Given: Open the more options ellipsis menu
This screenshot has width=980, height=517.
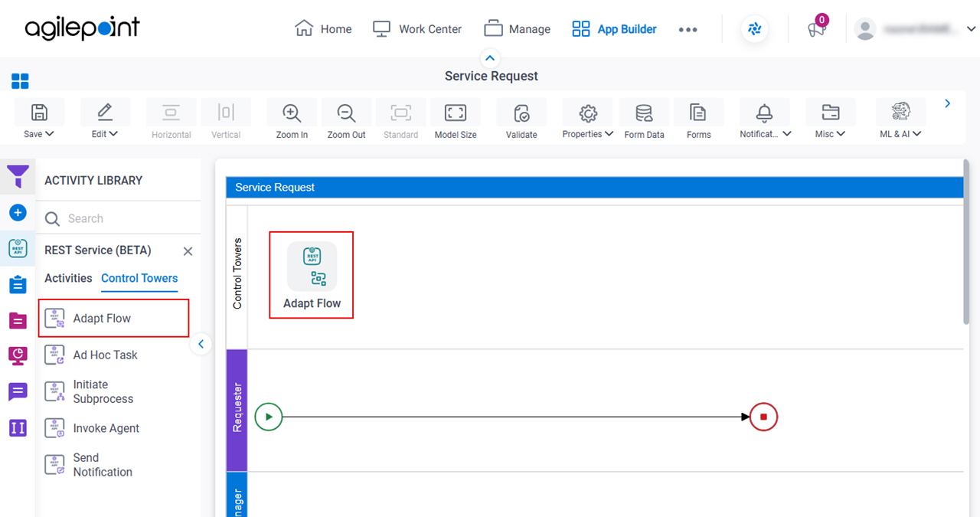Looking at the screenshot, I should click(688, 29).
